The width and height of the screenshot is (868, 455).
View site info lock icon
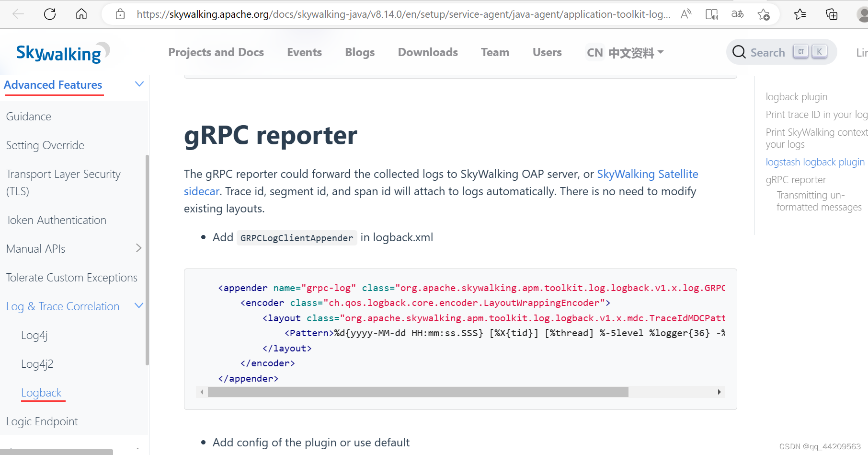point(120,14)
